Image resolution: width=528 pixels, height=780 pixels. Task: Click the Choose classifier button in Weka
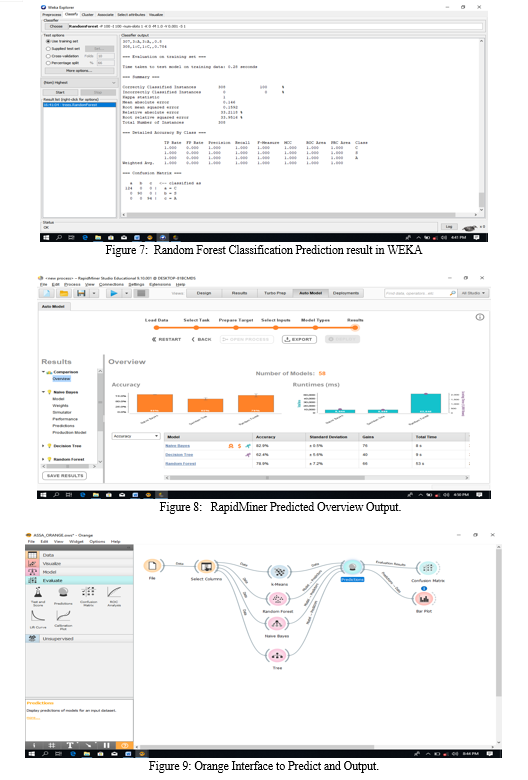(x=56, y=26)
